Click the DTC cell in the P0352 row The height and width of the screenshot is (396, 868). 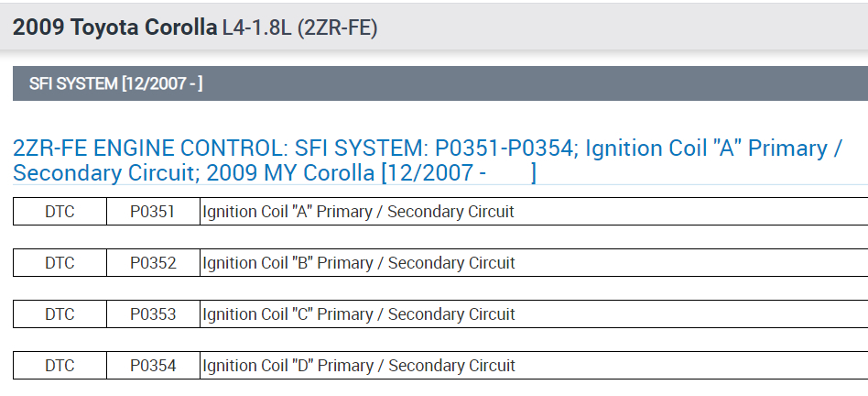[x=60, y=263]
